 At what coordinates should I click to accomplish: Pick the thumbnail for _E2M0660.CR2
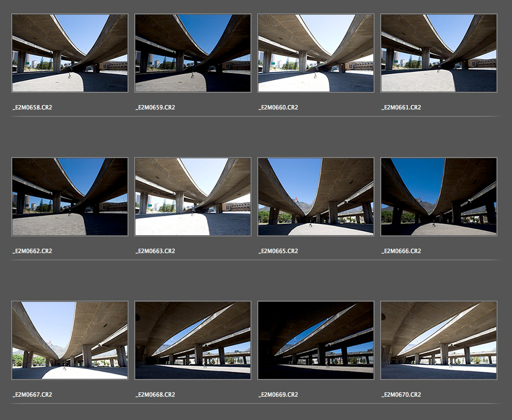click(315, 53)
